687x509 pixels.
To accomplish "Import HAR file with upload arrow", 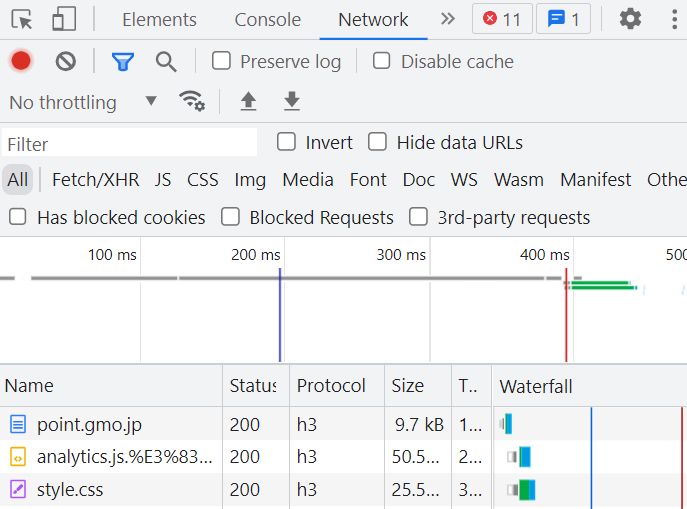I will point(248,101).
